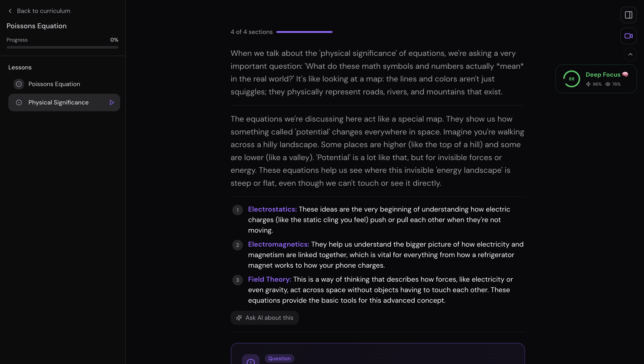The width and height of the screenshot is (644, 364).
Task: Click the back arrow icon
Action: 10,11
